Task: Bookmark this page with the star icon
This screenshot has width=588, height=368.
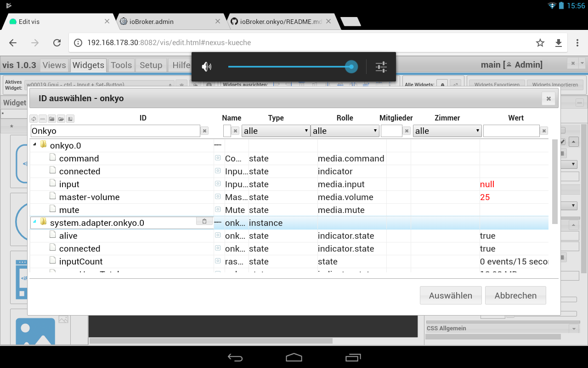Action: [x=540, y=43]
